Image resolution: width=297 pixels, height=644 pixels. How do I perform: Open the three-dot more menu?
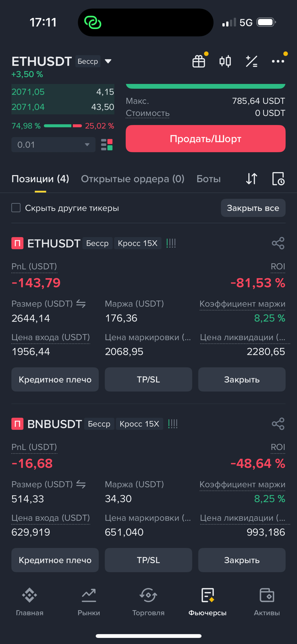[278, 61]
